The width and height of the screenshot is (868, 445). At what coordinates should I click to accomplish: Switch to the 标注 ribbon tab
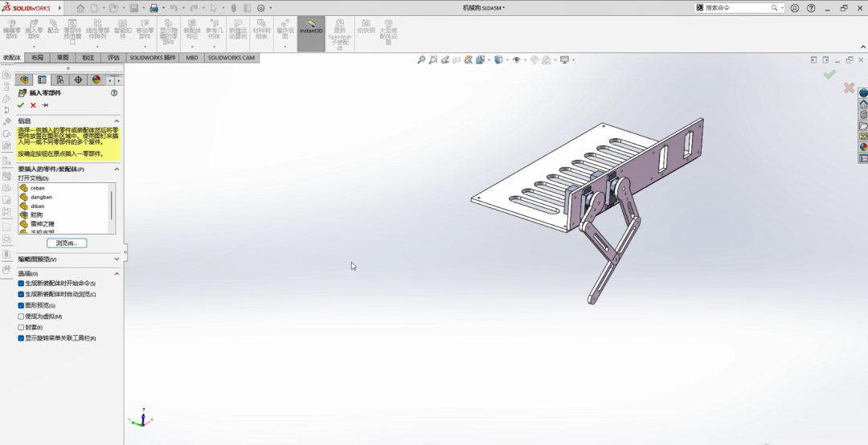click(88, 58)
